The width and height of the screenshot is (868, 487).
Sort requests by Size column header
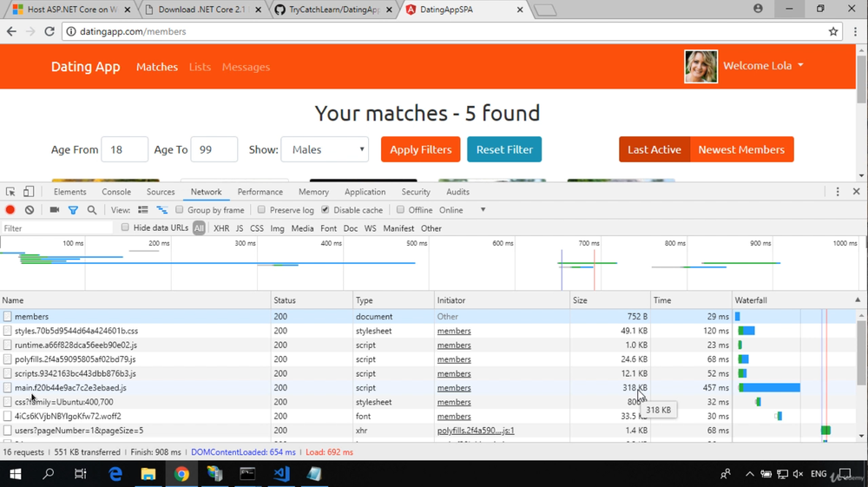pos(610,300)
